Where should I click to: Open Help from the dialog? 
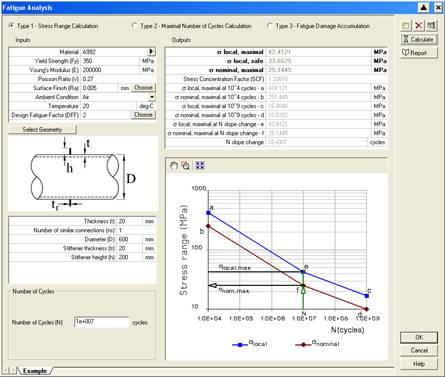click(419, 364)
